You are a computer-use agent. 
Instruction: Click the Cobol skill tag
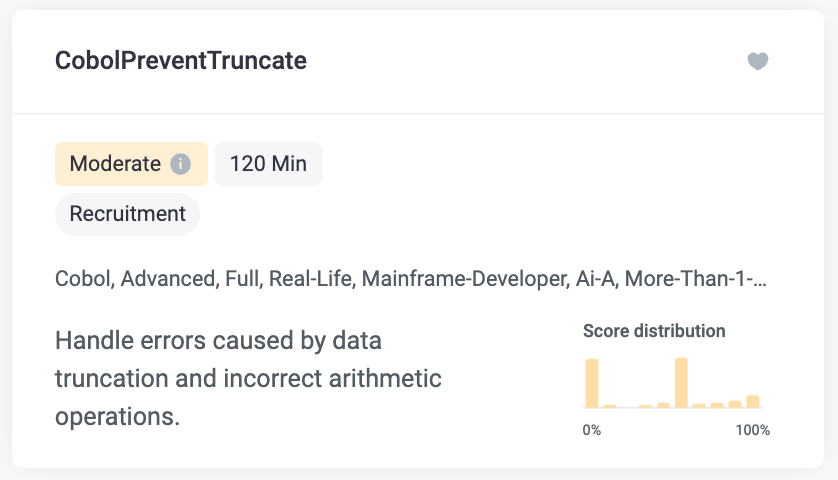pos(84,279)
